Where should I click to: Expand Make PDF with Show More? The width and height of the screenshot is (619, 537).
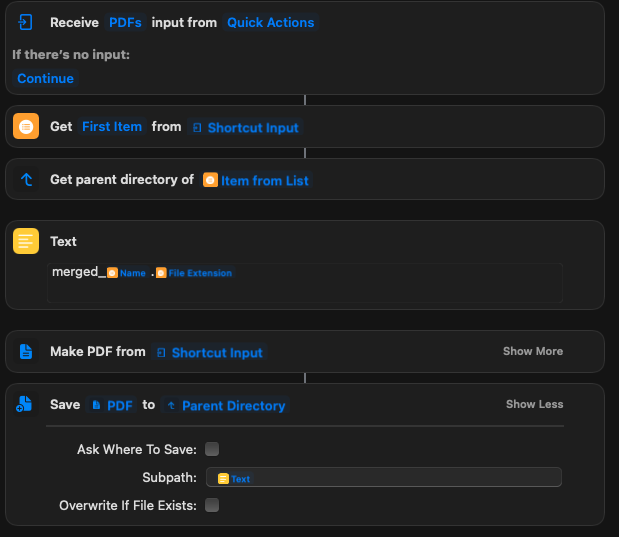pos(532,351)
